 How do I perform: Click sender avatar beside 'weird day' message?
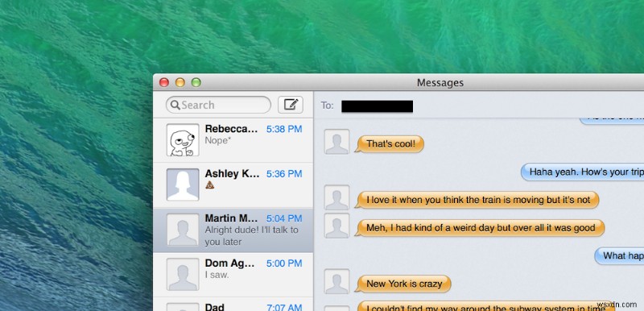[336, 226]
